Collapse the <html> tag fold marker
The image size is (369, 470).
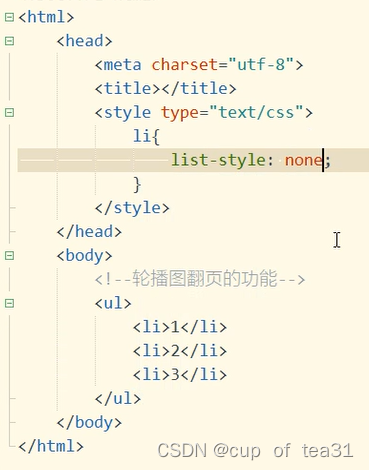coord(9,17)
